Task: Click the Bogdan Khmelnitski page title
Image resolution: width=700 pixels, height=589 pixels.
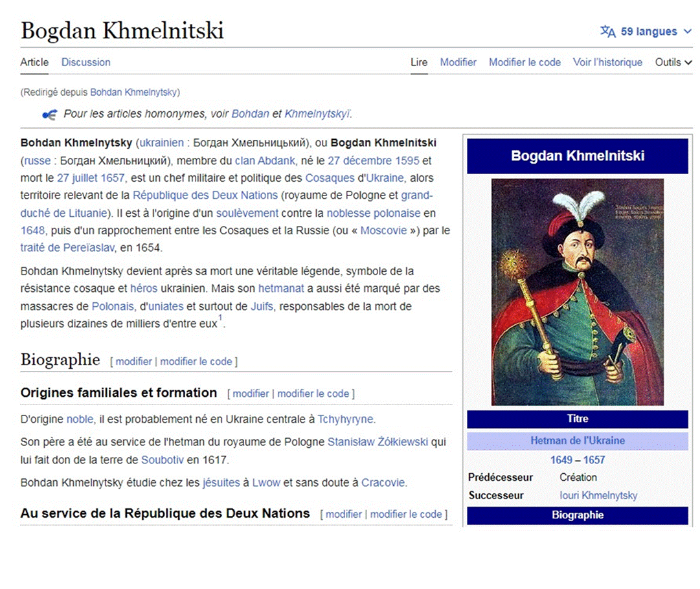Action: pos(122,31)
